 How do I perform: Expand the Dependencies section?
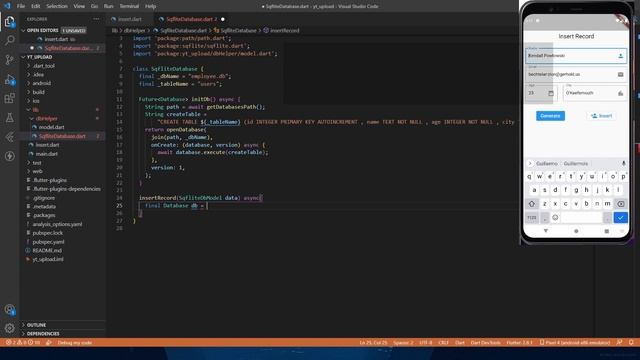click(42, 334)
